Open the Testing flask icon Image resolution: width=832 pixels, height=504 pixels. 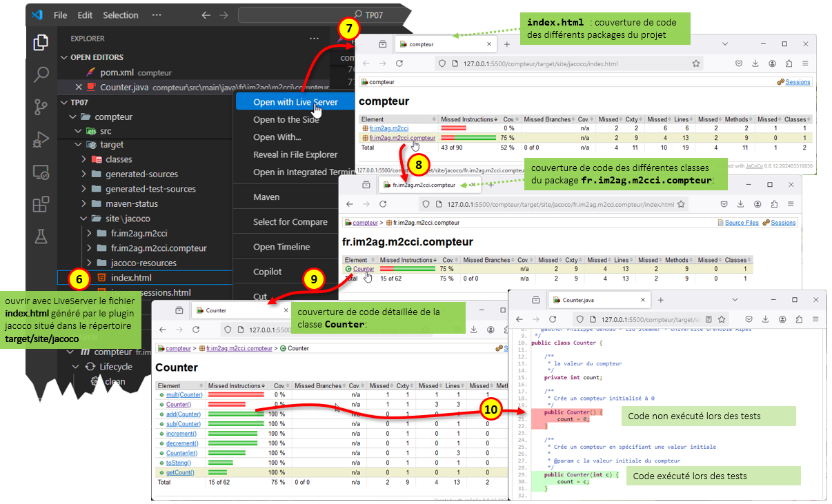[41, 236]
